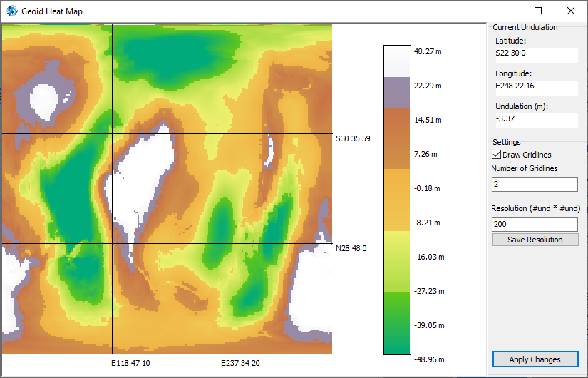
Task: Click the Resolution input field showing 200
Action: coord(535,224)
